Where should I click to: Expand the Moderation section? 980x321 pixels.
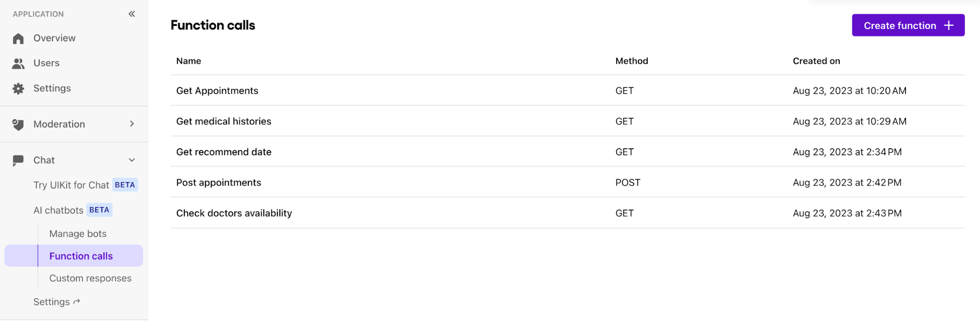[x=131, y=124]
